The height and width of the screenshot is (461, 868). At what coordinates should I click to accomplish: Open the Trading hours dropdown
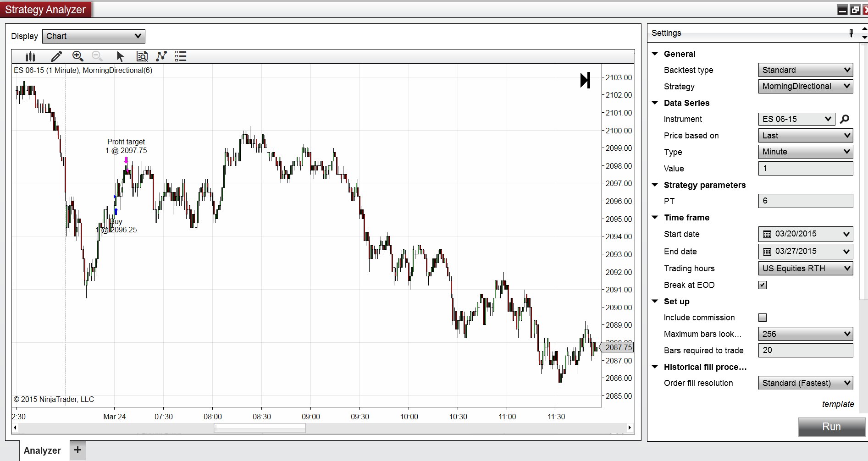pos(806,269)
